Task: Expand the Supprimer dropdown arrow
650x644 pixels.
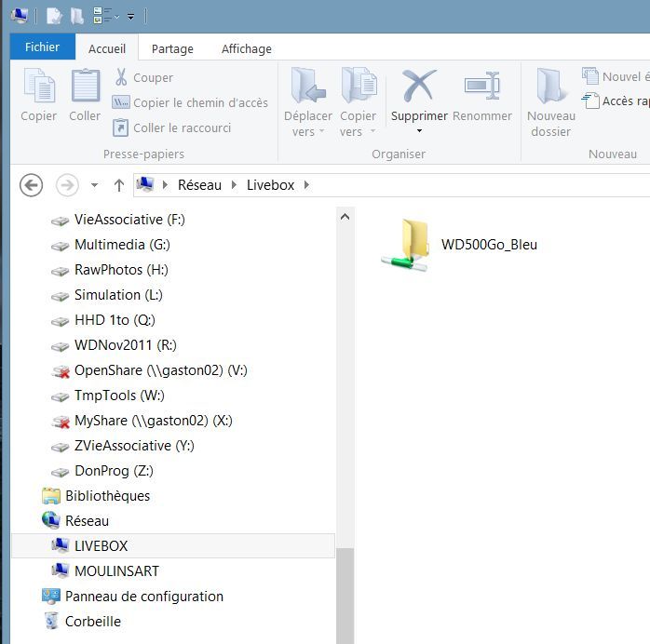Action: click(x=419, y=131)
